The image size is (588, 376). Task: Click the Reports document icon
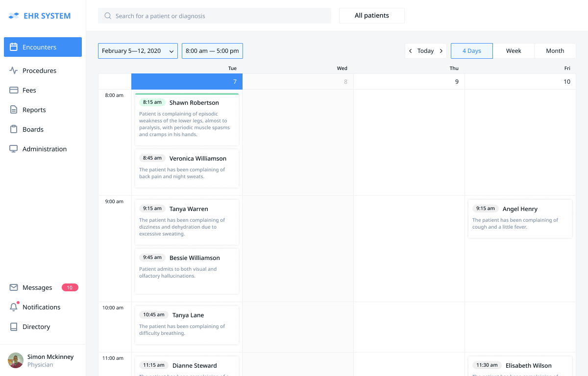pyautogui.click(x=14, y=110)
